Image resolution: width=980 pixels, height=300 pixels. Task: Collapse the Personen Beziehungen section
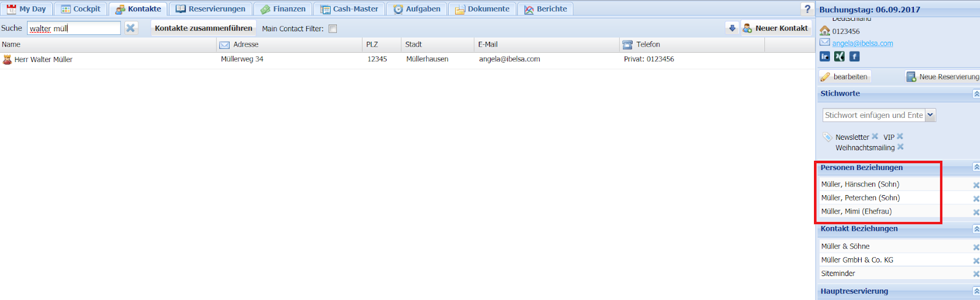pyautogui.click(x=976, y=167)
